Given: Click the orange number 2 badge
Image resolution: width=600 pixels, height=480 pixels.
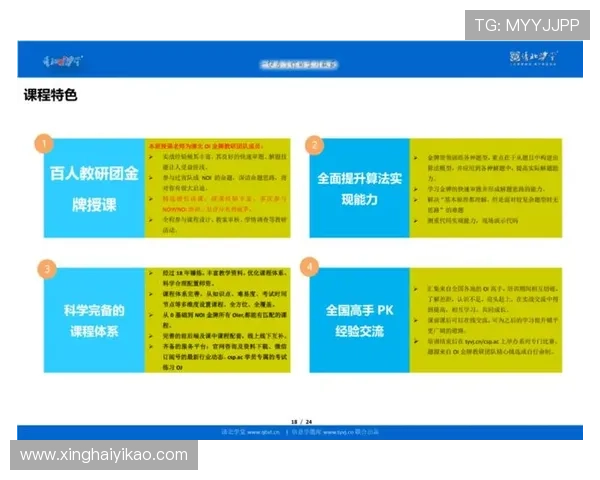Looking at the screenshot, I should (315, 145).
